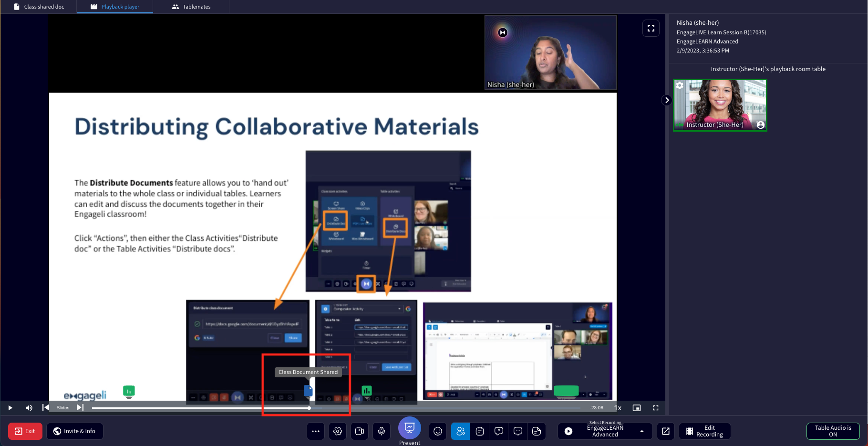Click the Q&A question bubble icon
Viewport: 868px width, 446px height.
(499, 431)
